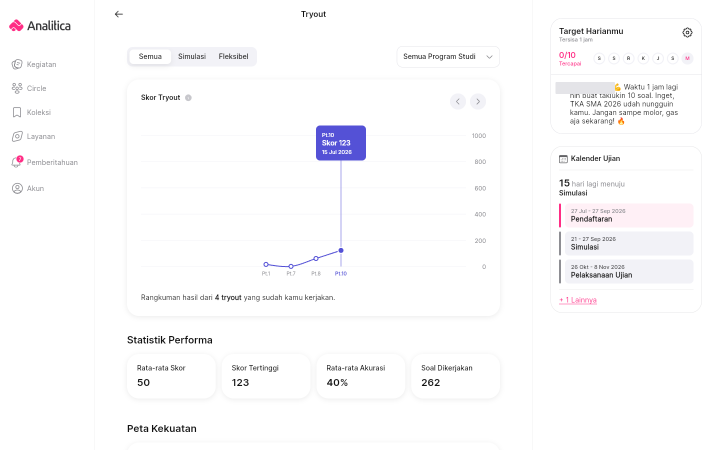Select the K day circle

click(x=643, y=58)
